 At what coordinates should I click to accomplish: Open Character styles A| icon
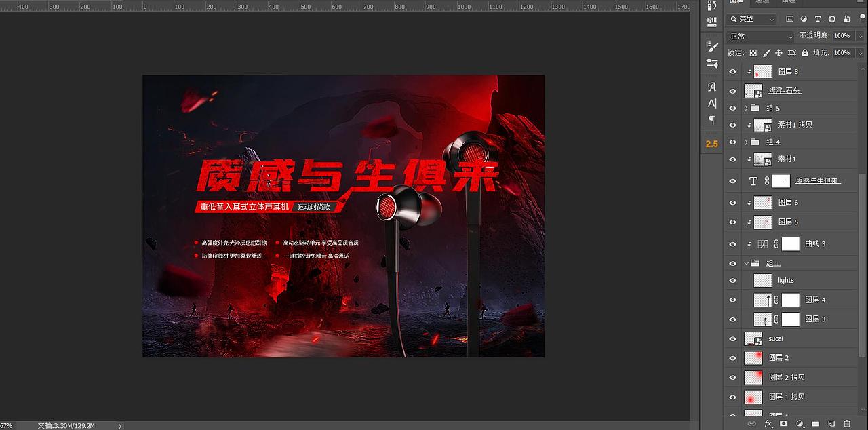point(711,103)
